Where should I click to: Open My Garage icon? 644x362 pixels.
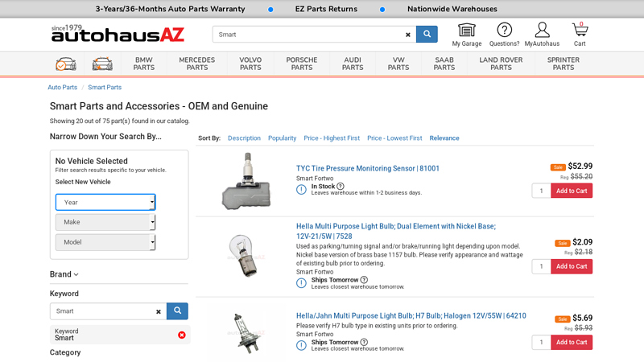coord(467,35)
